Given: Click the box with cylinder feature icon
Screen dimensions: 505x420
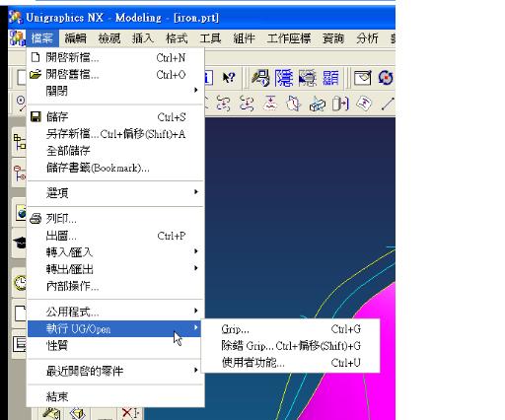Looking at the screenshot, I should [317, 105].
